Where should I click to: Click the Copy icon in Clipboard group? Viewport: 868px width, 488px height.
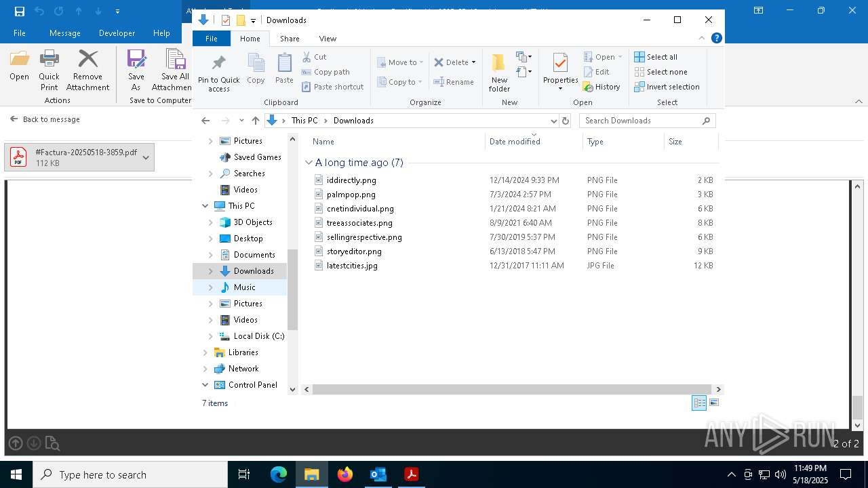point(256,64)
